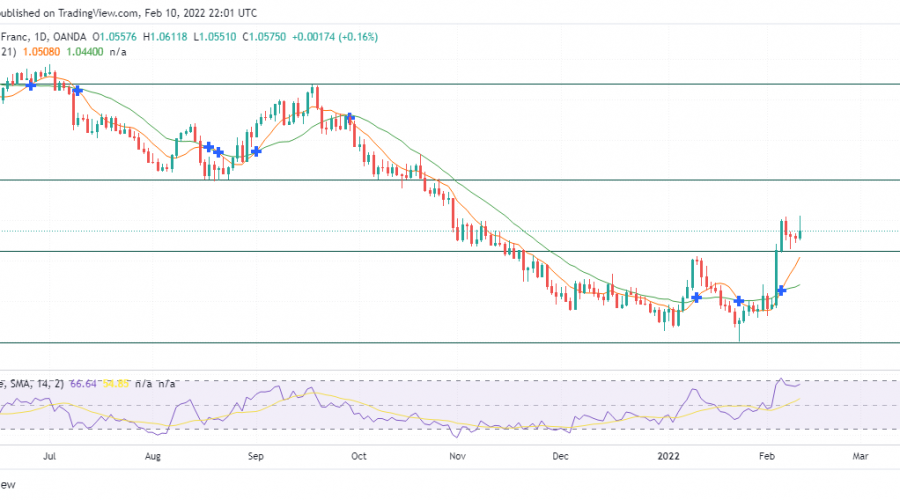Screen dimensions: 900x500
Task: Click the high value H1.06118
Action: pos(165,37)
